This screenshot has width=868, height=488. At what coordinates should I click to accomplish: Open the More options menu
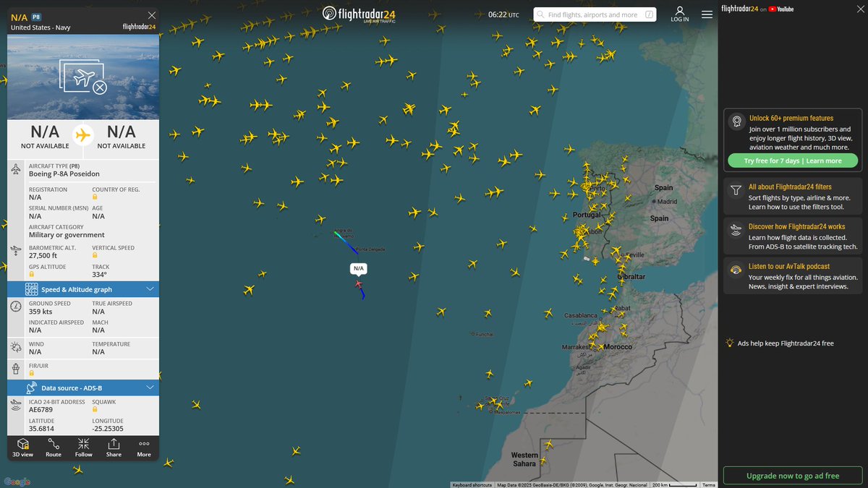coord(144,448)
